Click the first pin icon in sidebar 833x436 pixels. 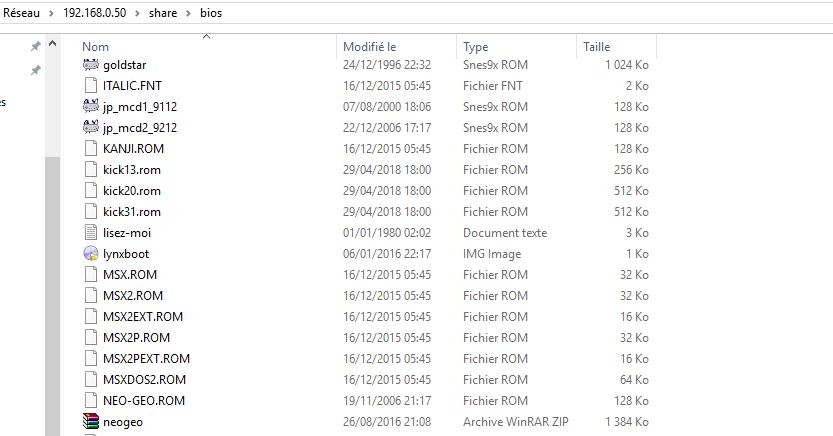click(x=35, y=47)
